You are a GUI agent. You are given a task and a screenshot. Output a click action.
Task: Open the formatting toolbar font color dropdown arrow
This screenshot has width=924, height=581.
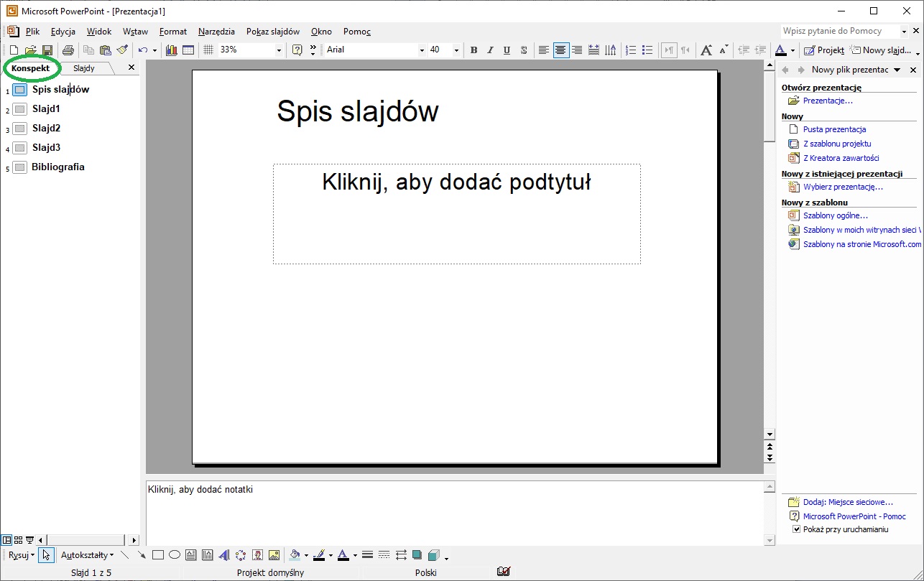coord(793,50)
